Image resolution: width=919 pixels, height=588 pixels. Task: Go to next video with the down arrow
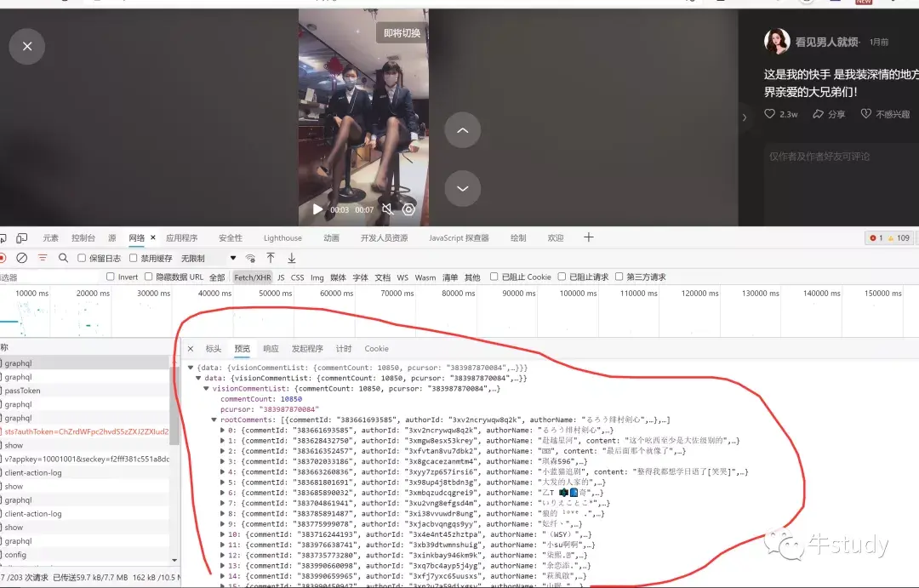pos(462,189)
